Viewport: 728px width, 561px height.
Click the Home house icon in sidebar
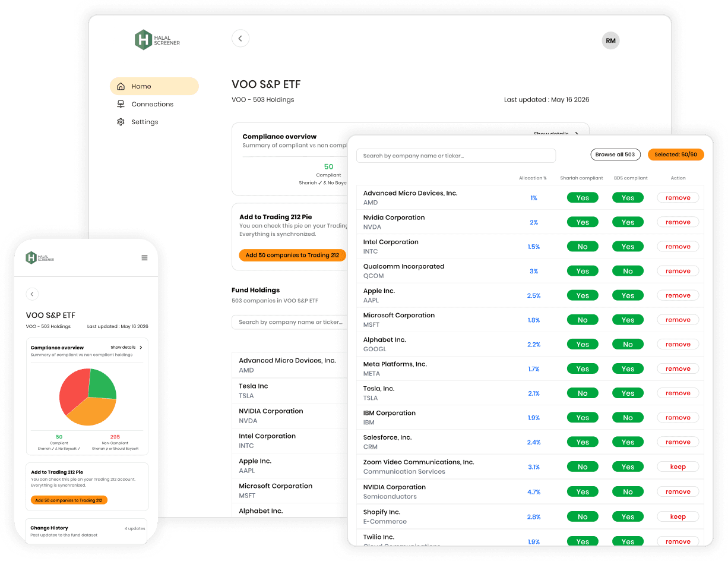coord(121,86)
